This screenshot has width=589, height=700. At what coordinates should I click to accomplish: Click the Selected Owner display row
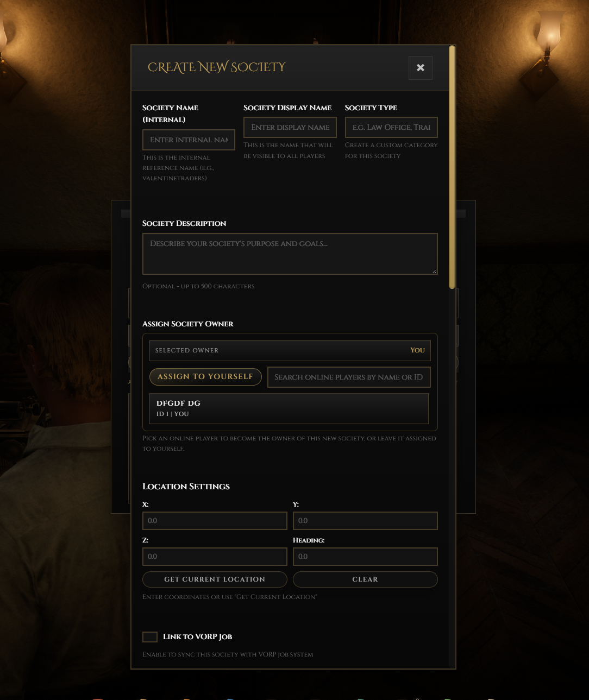pyautogui.click(x=290, y=350)
